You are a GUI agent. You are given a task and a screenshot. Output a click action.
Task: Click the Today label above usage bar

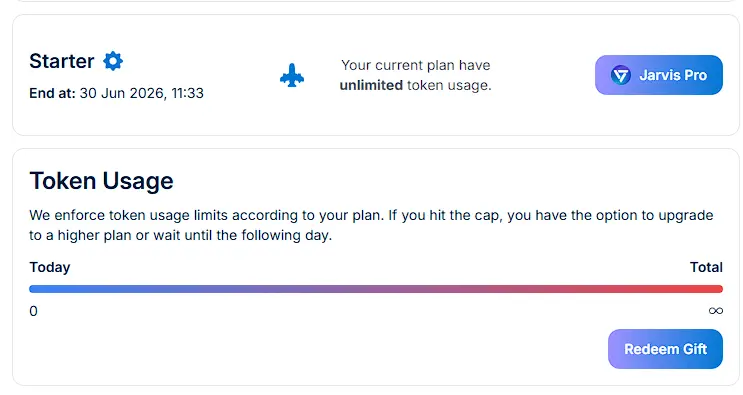coord(50,267)
